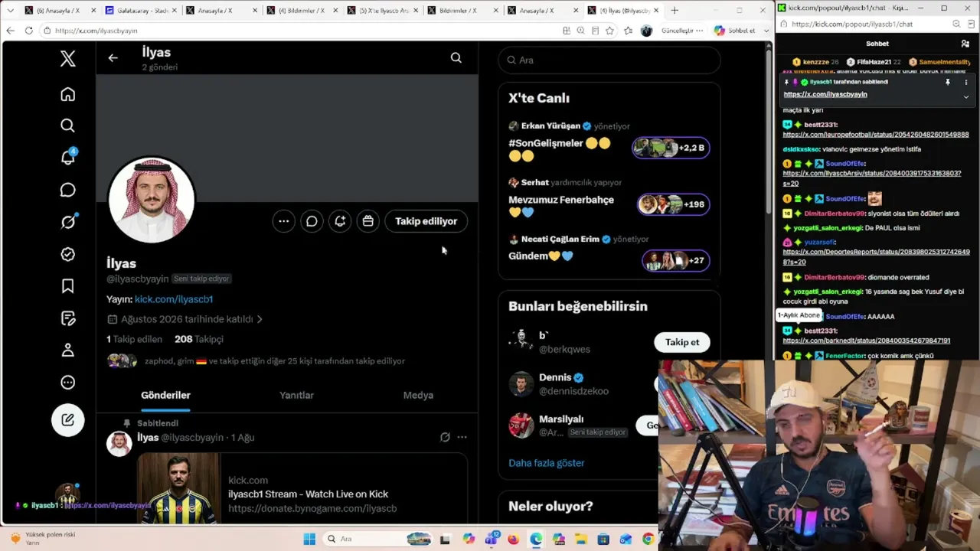The image size is (980, 551).
Task: Send a message to İlyas
Action: coord(312,221)
